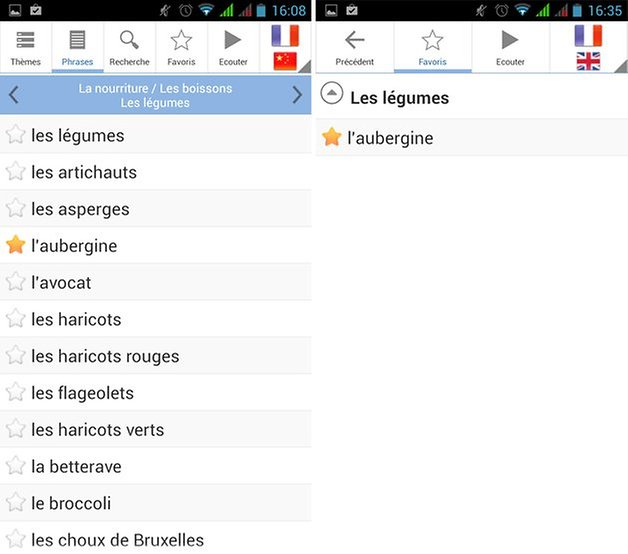The width and height of the screenshot is (628, 554).
Task: Select 'l'aubergine' text in the favorites list
Action: pos(390,139)
